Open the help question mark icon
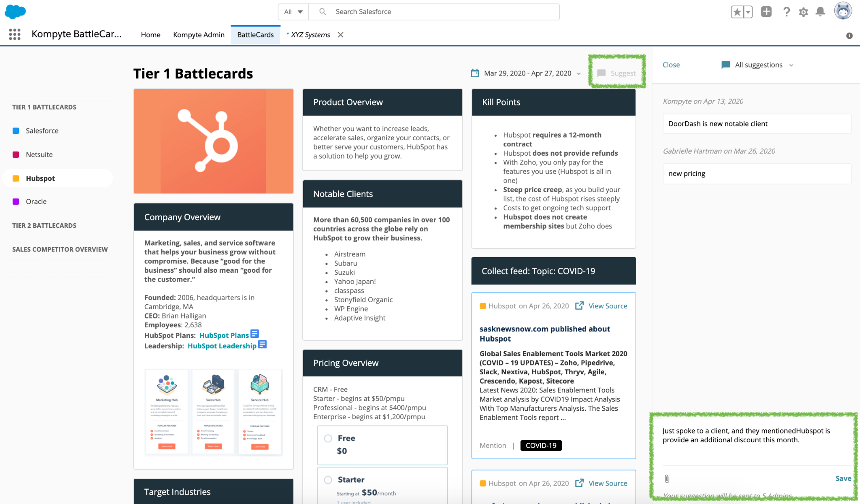 (787, 12)
